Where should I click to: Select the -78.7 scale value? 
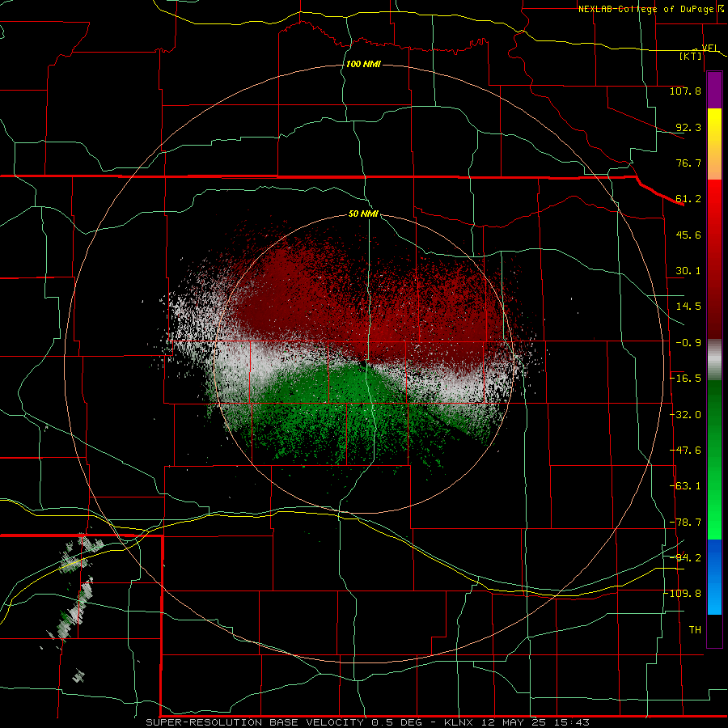tap(685, 523)
